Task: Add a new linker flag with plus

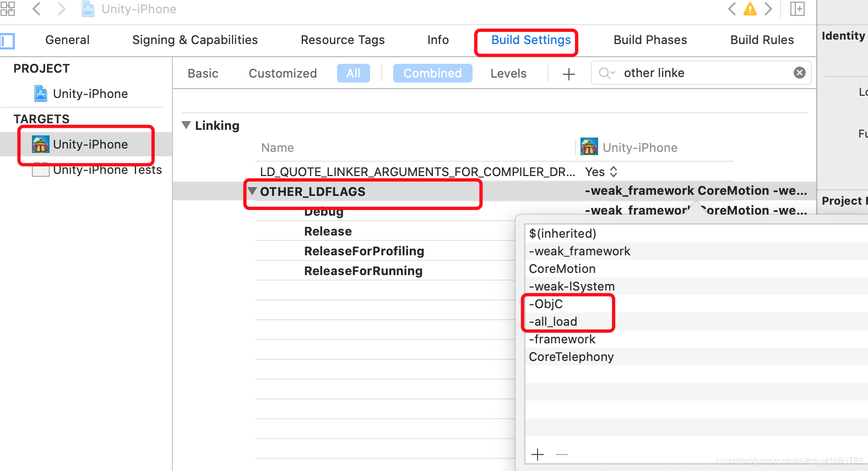Action: point(538,454)
